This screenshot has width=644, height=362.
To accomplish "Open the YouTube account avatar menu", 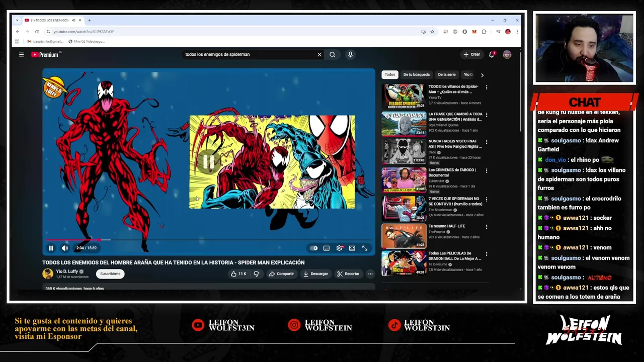I will click(507, 54).
